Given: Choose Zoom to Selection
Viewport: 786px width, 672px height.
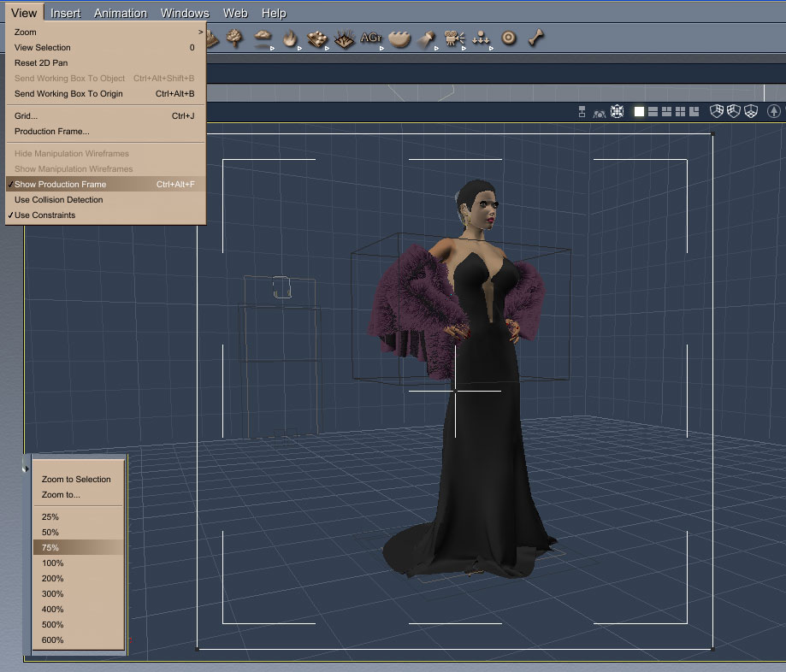Looking at the screenshot, I should [76, 479].
